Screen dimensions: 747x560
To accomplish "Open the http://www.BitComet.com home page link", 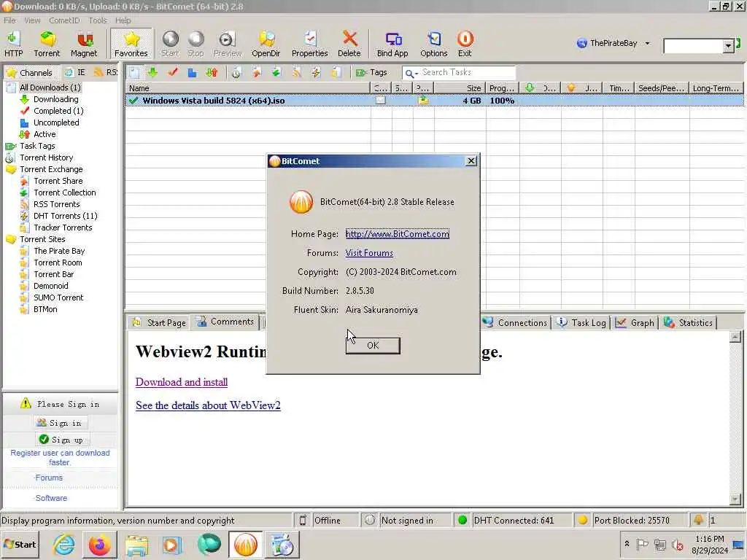I will click(398, 234).
